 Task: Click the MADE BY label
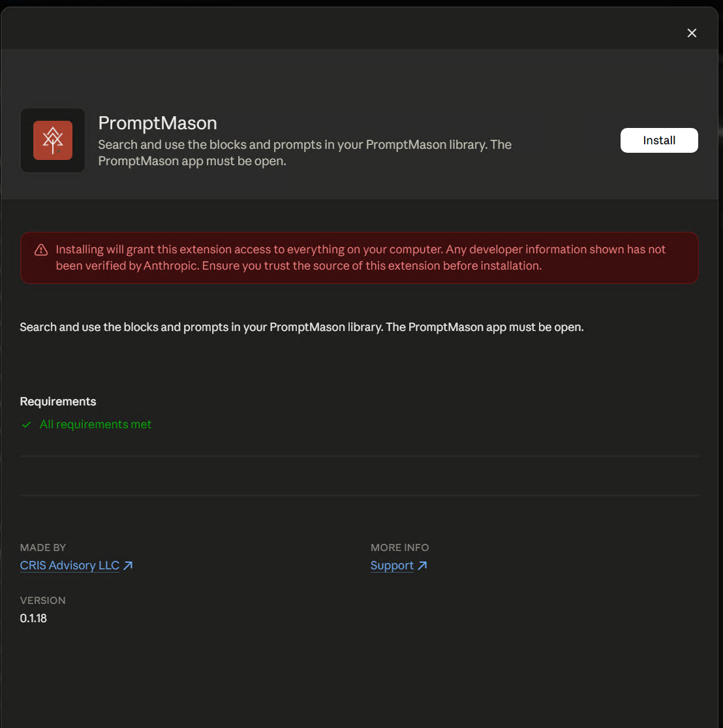(x=42, y=547)
